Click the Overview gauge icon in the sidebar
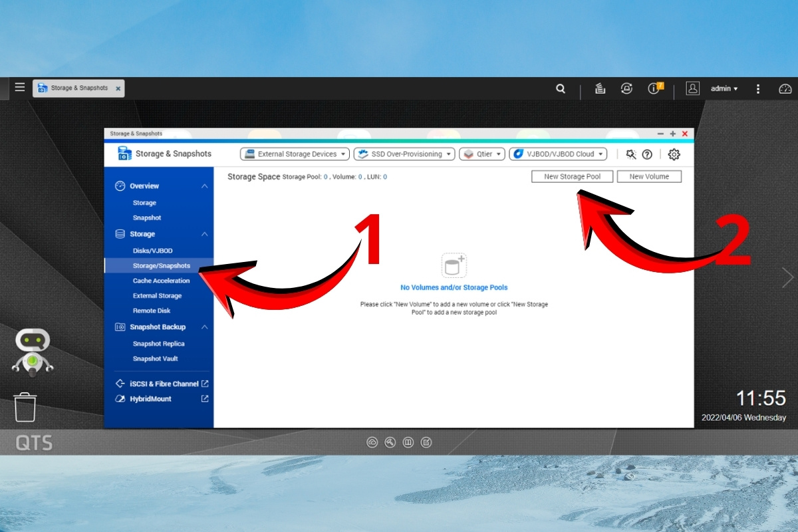Image resolution: width=798 pixels, height=532 pixels. pyautogui.click(x=120, y=186)
